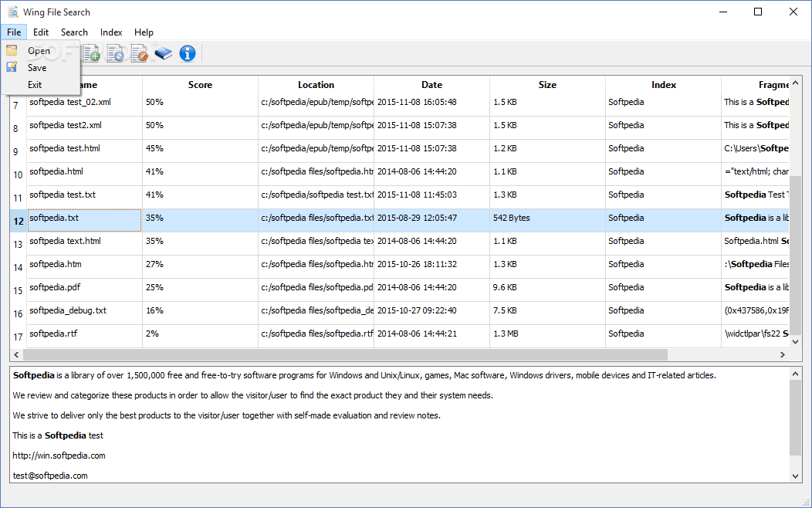Click the refresh index document icon
Viewport: 812px width, 508px height.
(x=116, y=53)
